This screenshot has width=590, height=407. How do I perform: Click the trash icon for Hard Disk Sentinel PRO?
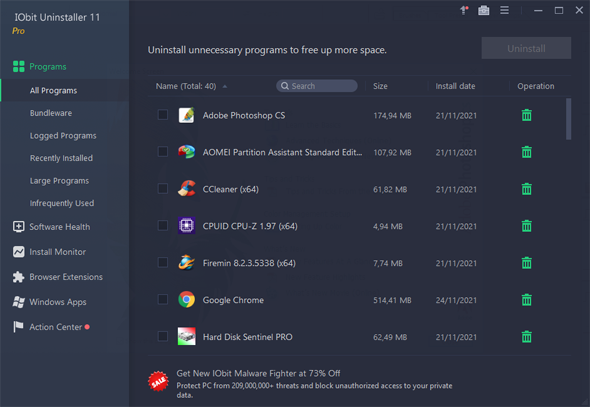526,337
